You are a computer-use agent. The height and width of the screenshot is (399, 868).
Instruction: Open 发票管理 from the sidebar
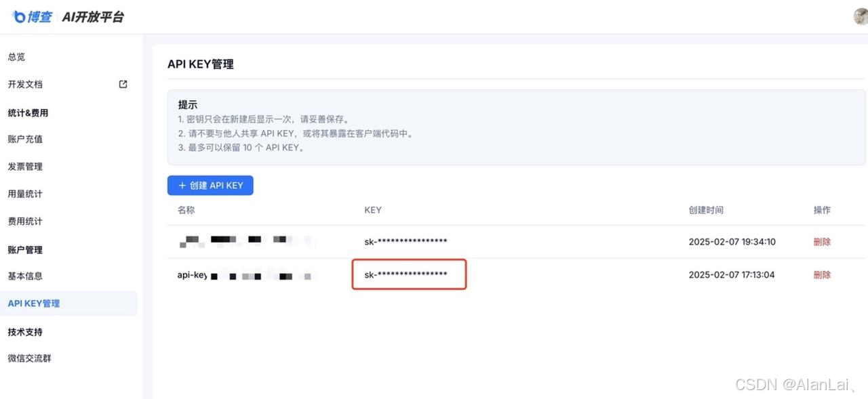coord(25,166)
